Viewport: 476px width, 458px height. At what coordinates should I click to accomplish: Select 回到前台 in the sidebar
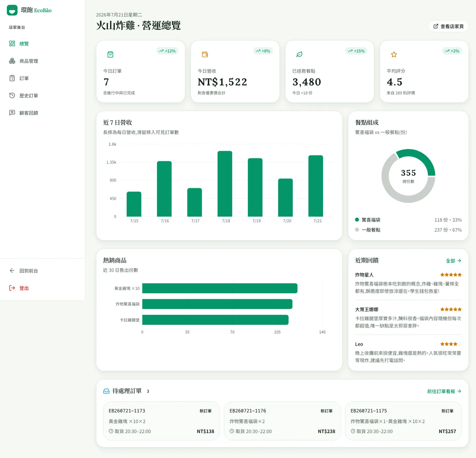pyautogui.click(x=42, y=271)
